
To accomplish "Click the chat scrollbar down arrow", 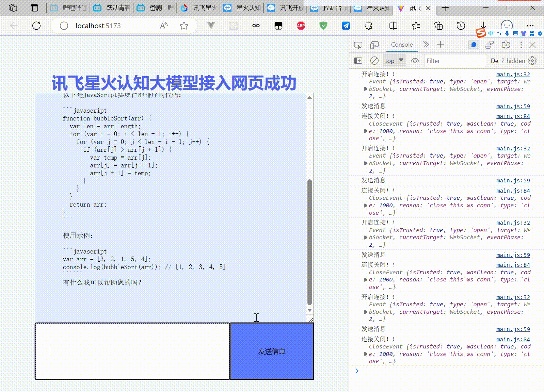I will 309,310.
